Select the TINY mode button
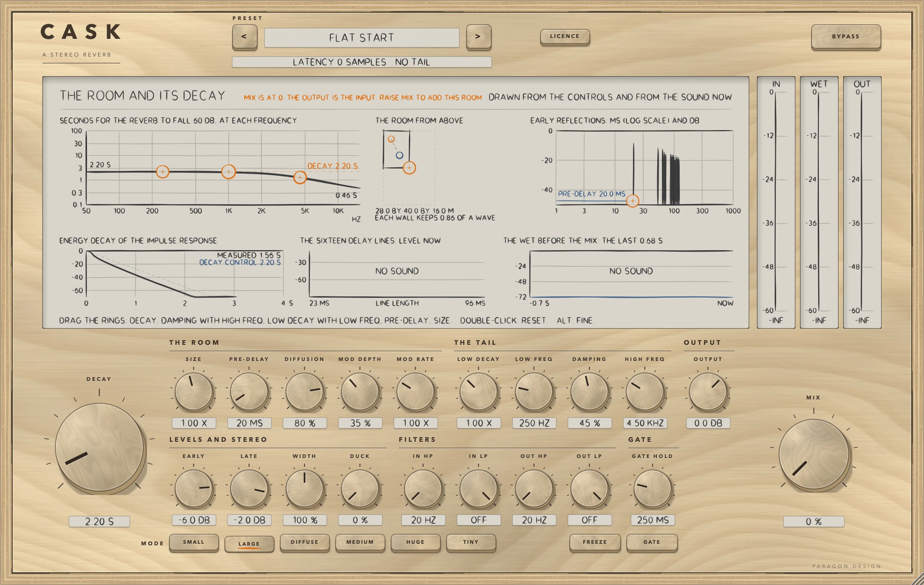This screenshot has height=585, width=924. click(x=471, y=542)
